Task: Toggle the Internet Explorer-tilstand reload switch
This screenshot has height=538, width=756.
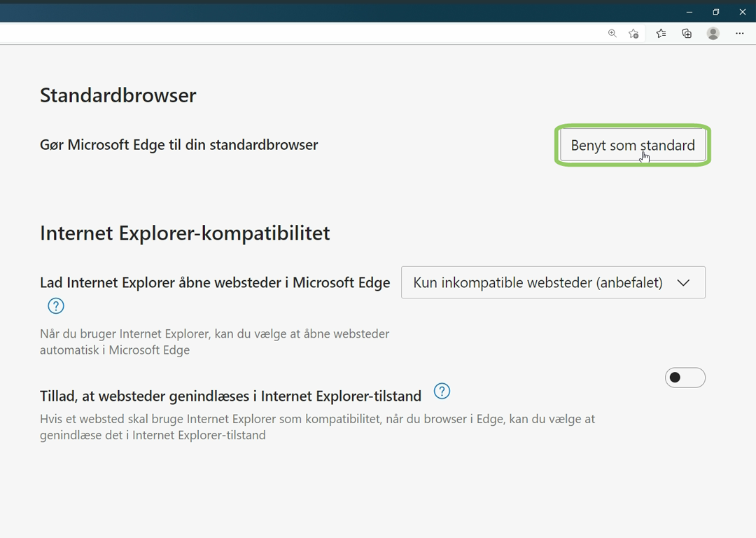Action: click(x=685, y=378)
